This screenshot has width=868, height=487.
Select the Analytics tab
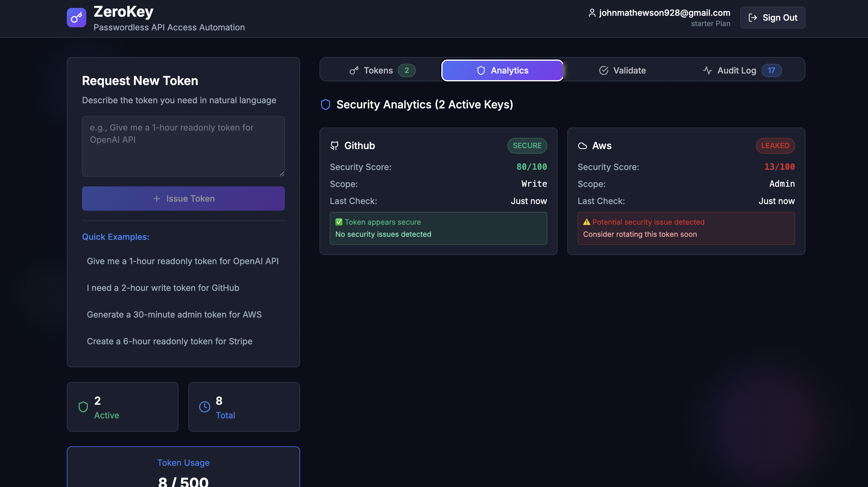(x=502, y=70)
